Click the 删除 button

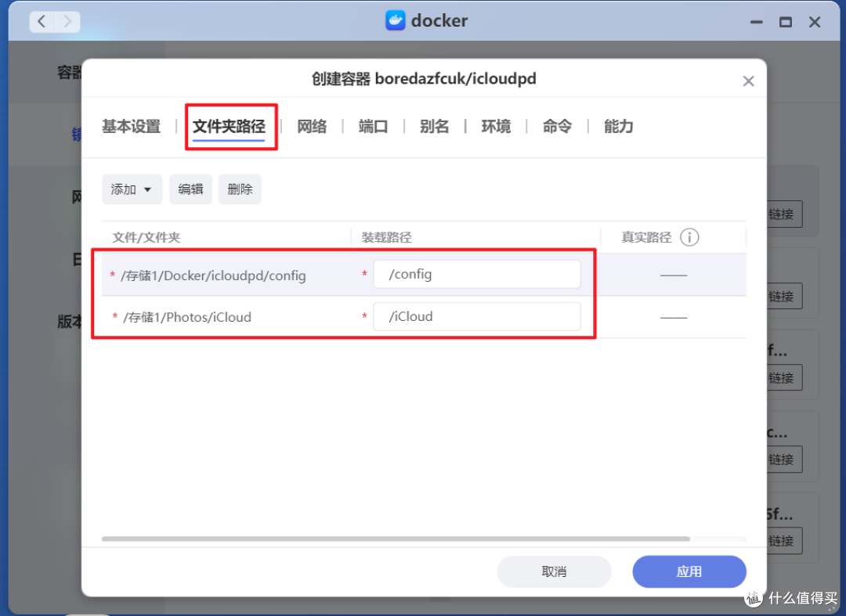coord(240,189)
